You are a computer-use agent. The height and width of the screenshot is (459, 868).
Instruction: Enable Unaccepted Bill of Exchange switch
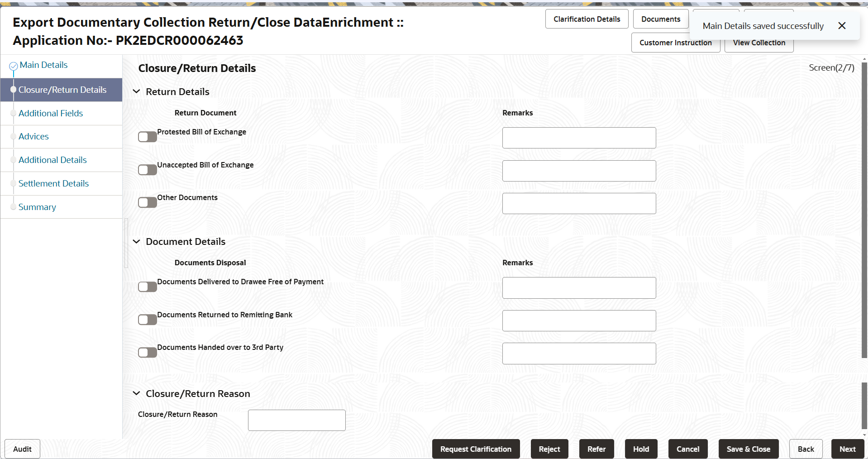[148, 170]
